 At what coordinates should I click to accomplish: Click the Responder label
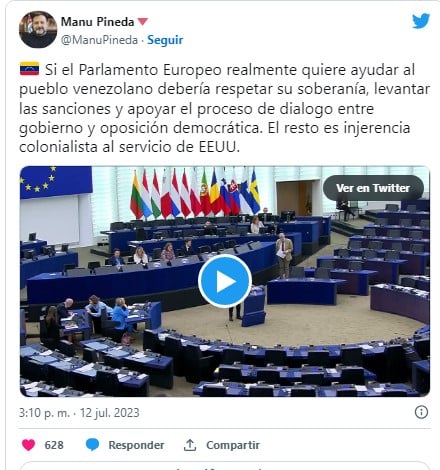[x=136, y=445]
